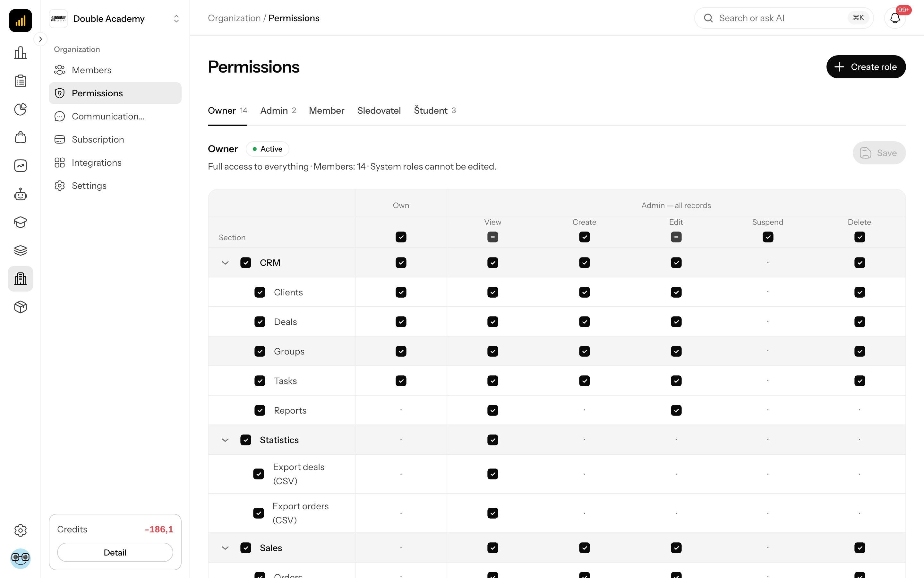Focus the Search or ask AI field
The width and height of the screenshot is (924, 578).
point(783,18)
